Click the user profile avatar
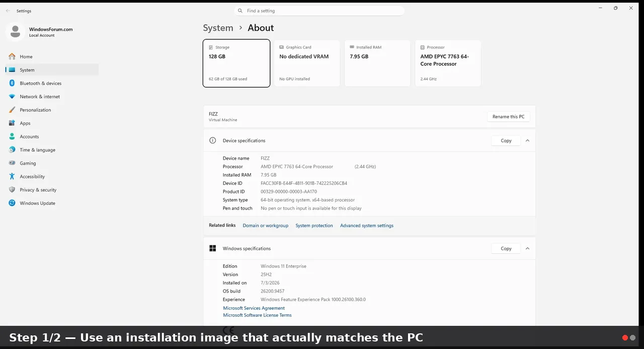 point(15,32)
